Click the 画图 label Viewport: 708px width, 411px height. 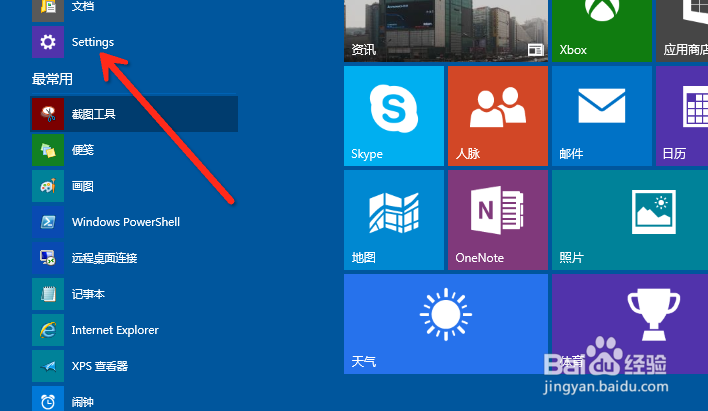coord(83,186)
